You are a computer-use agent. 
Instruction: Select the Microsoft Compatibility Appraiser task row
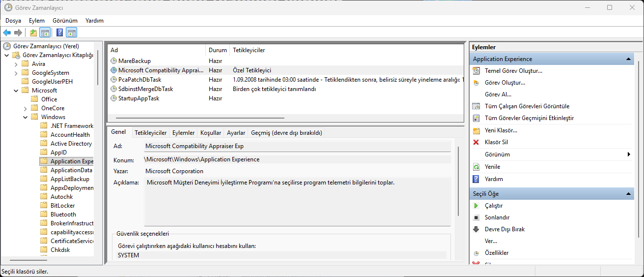285,70
